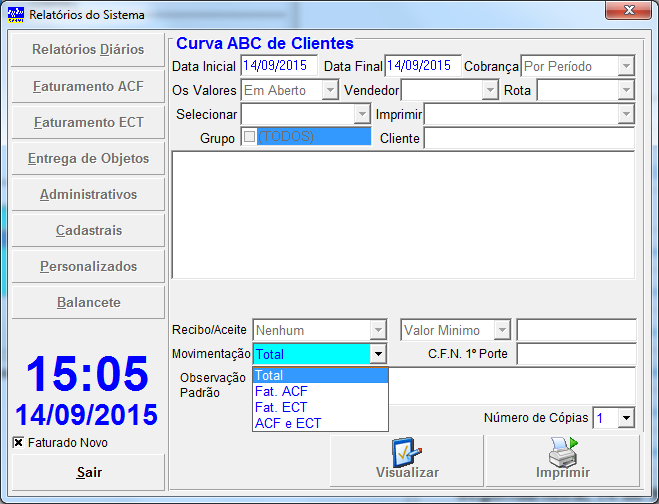Click the large empty client list box
Screen dimensions: 659x504
click(x=403, y=215)
